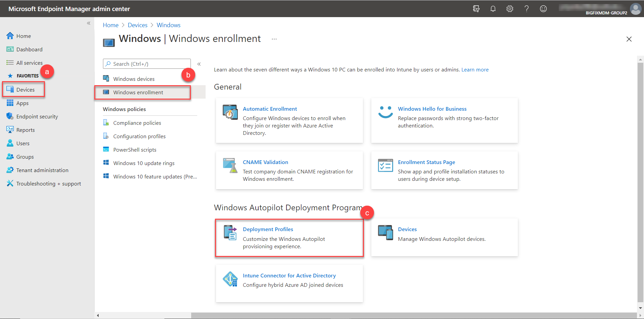
Task: Click inside the Search (Ctrl+/) field
Action: tap(147, 63)
